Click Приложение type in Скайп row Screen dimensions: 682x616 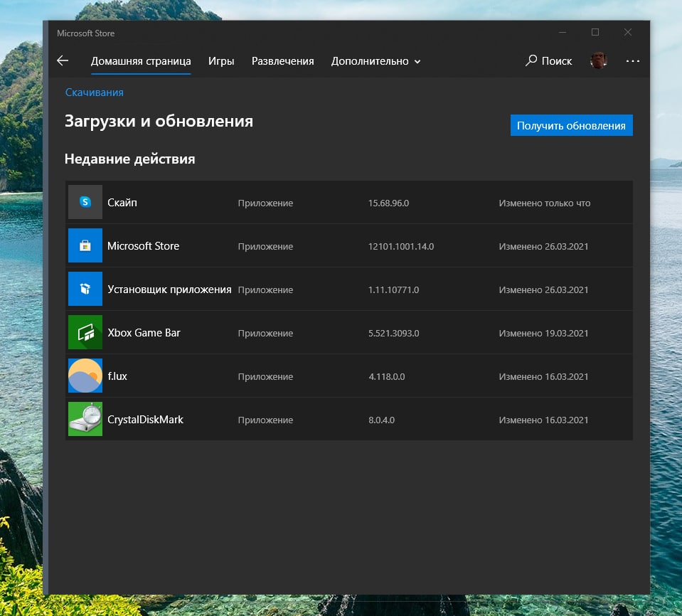[265, 203]
